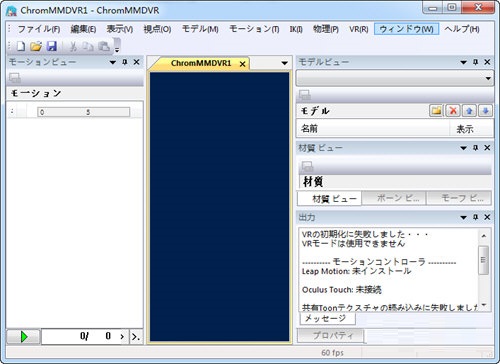500x364 pixels.
Task: Click the Paste clipboard toolbar icon
Action: pyautogui.click(x=104, y=46)
